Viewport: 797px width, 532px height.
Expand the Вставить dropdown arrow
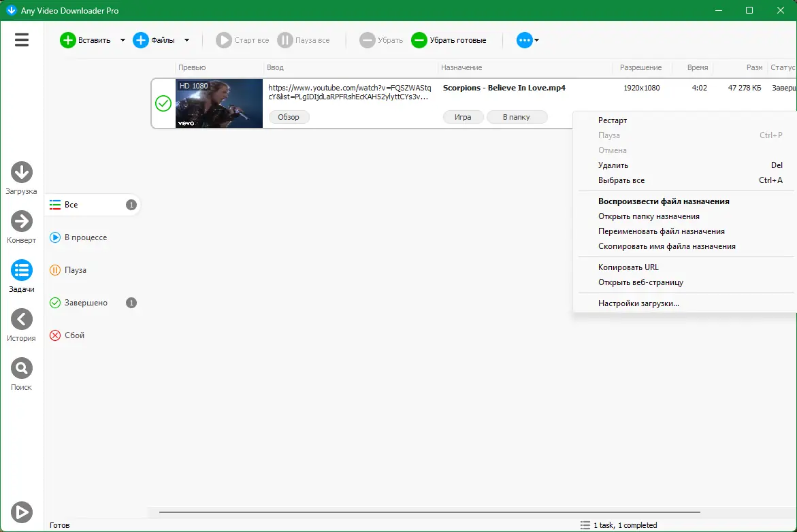122,39
